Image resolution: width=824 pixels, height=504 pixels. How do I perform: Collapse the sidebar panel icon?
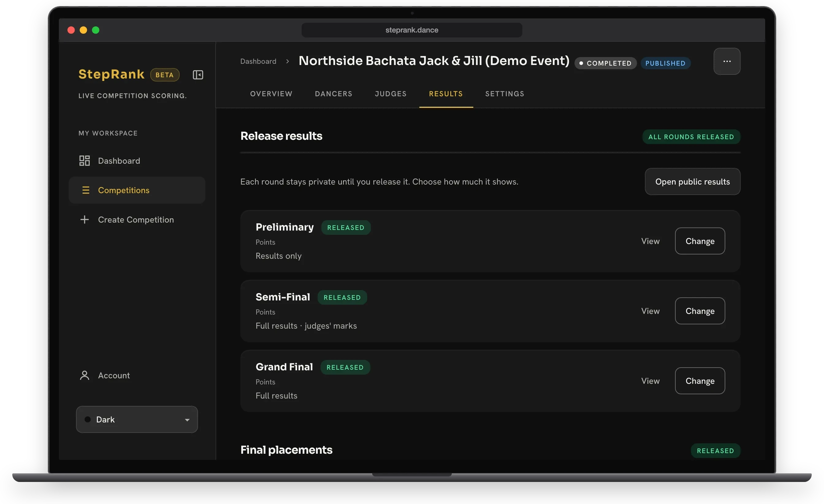click(198, 74)
